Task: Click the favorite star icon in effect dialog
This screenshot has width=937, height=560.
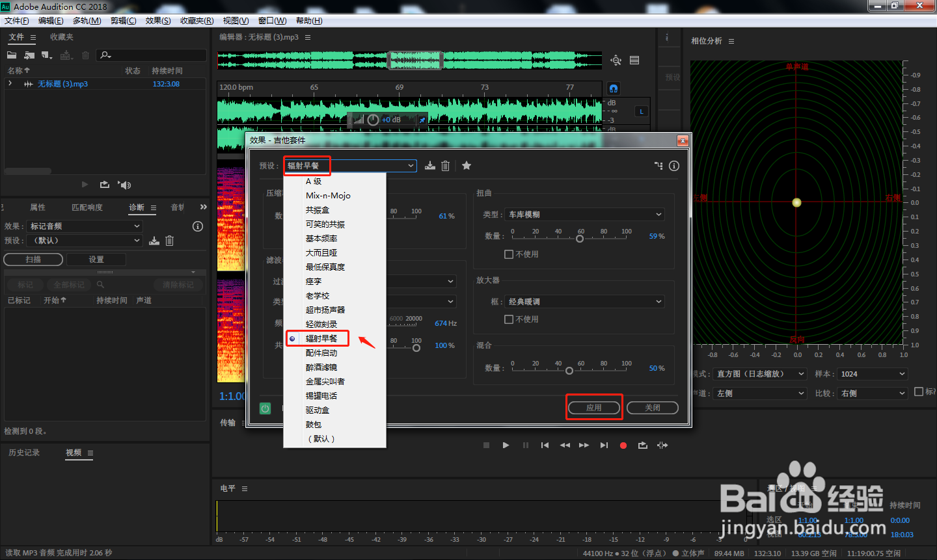Action: 467,166
